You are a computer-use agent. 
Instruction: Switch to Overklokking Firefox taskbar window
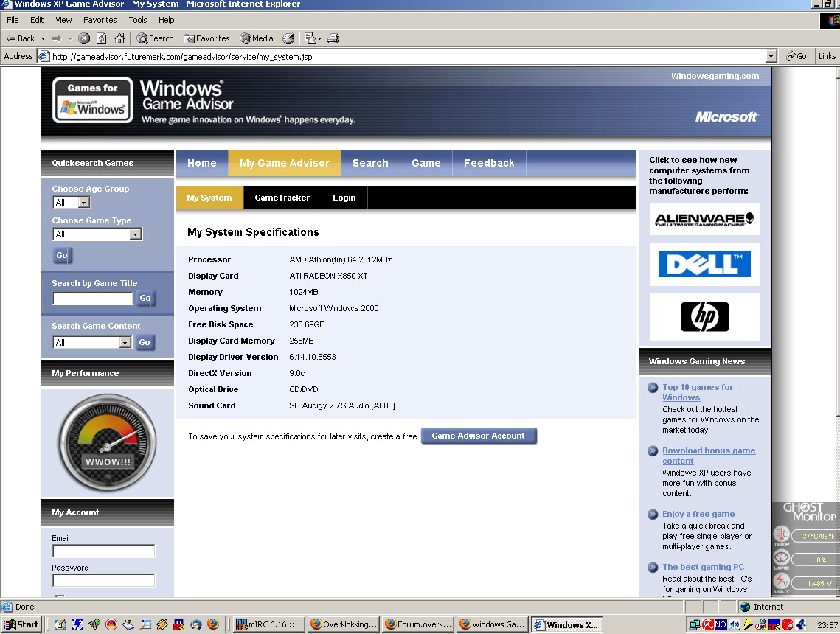pos(344,624)
